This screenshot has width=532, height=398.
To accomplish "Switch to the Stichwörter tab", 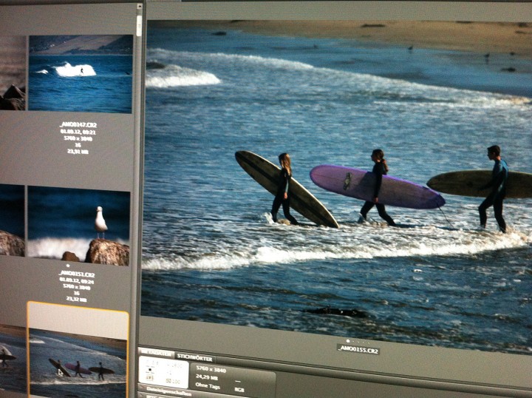I will [194, 357].
